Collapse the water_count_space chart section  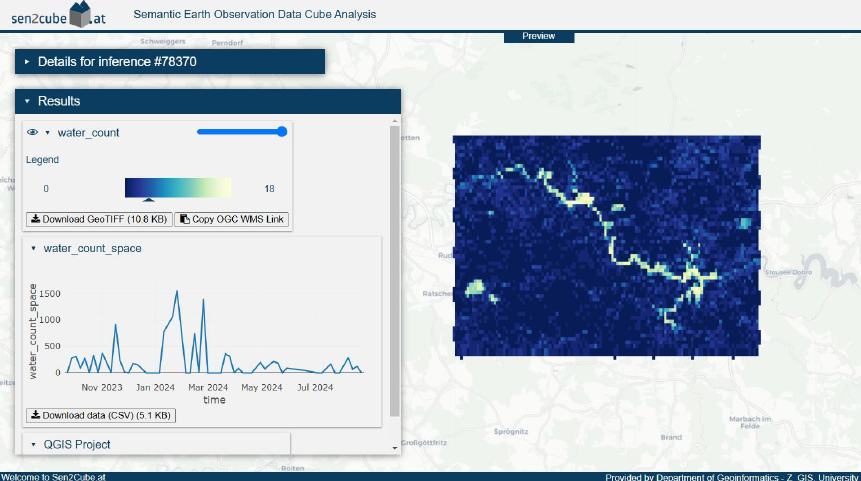coord(33,248)
